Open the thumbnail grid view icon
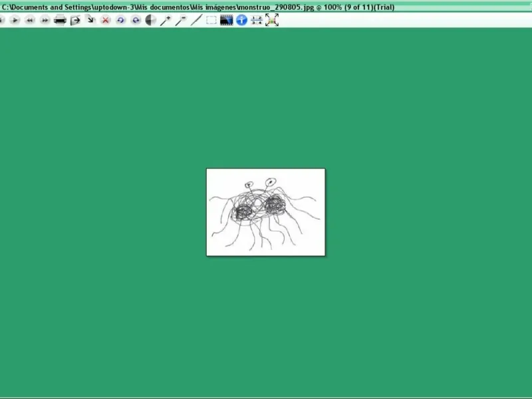The image size is (532, 399). [x=257, y=21]
